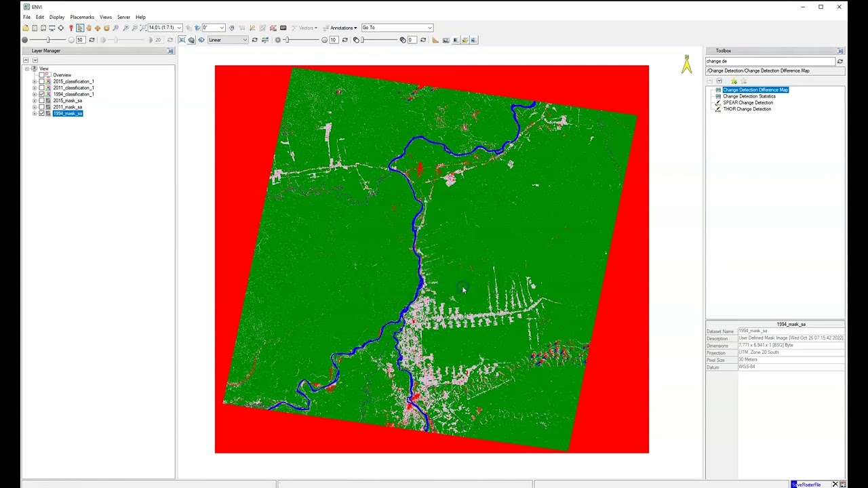The image size is (868, 488).
Task: Select Change Detection Statistics tool
Action: tap(749, 96)
